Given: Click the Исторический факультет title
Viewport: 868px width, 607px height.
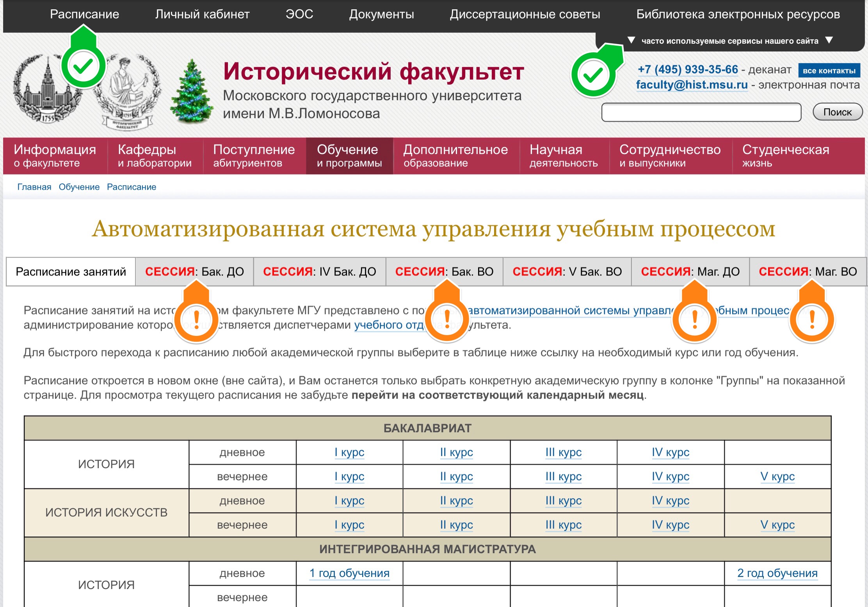Looking at the screenshot, I should coord(374,72).
